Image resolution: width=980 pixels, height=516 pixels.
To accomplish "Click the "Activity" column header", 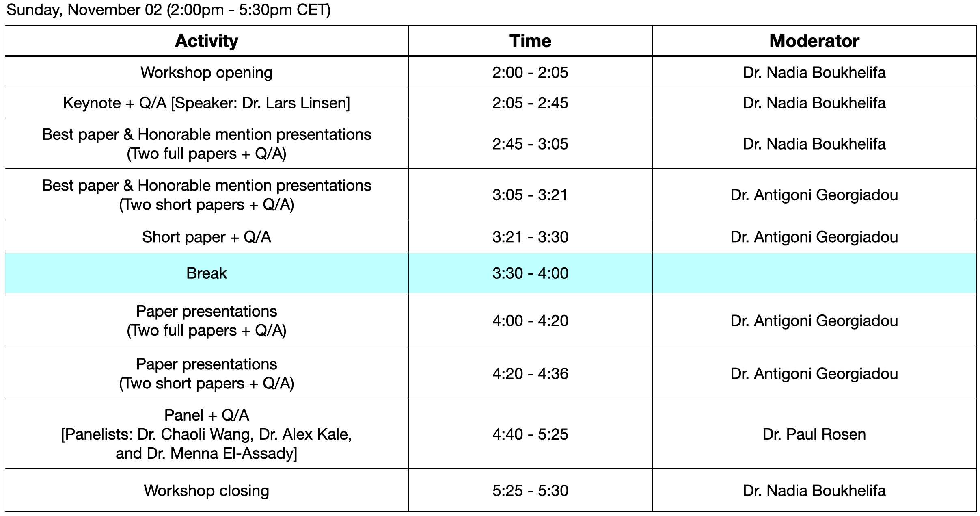I will (206, 41).
